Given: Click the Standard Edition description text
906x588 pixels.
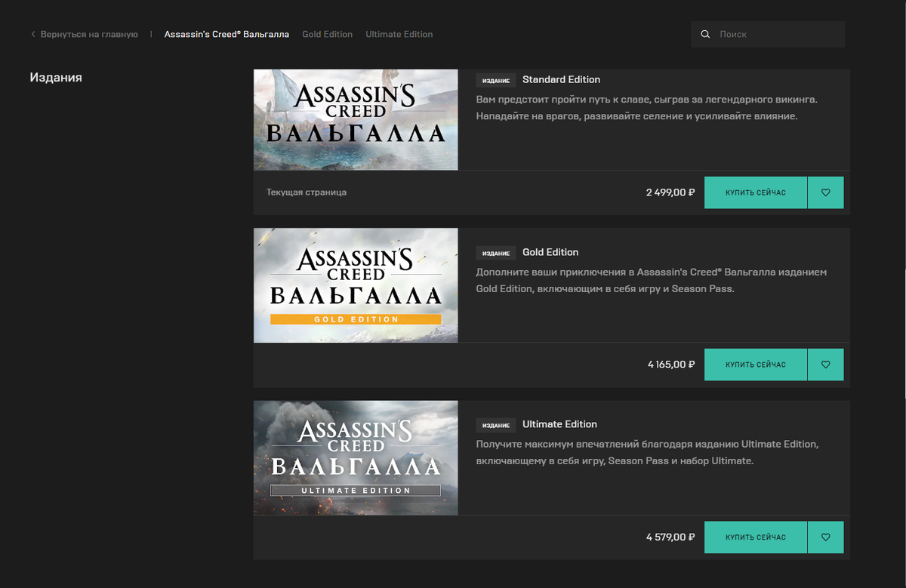Looking at the screenshot, I should (647, 108).
